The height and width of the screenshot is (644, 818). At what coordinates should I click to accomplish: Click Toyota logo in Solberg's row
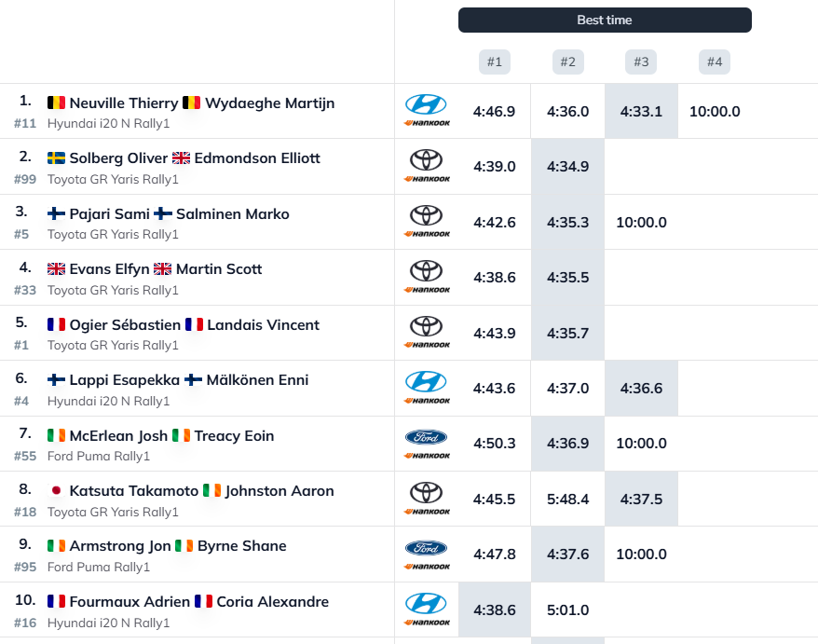click(427, 159)
